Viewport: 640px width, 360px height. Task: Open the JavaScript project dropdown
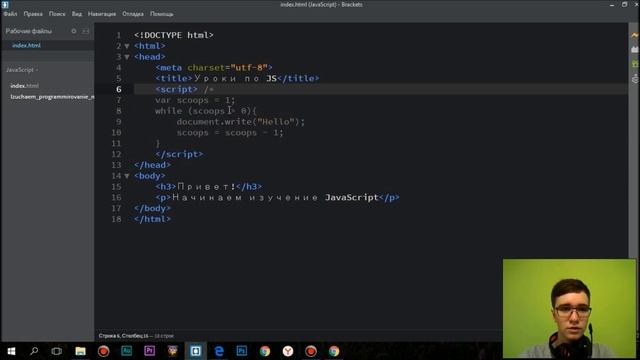tap(22, 70)
